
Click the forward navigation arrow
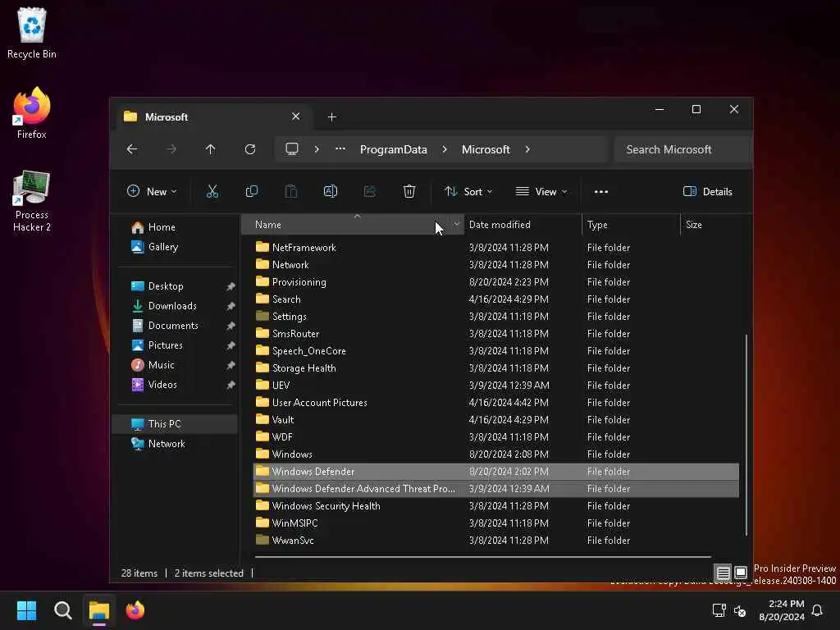[171, 149]
